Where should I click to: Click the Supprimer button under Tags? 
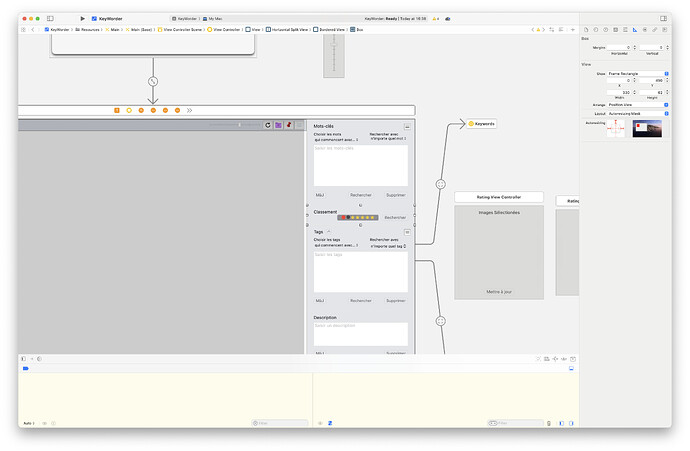[x=396, y=300]
